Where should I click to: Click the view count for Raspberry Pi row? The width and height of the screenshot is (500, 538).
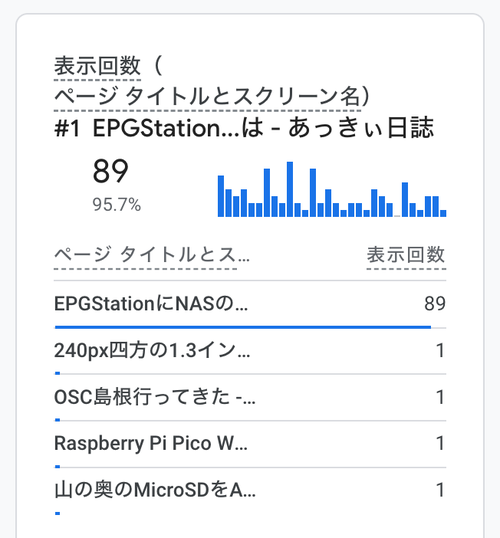click(440, 443)
